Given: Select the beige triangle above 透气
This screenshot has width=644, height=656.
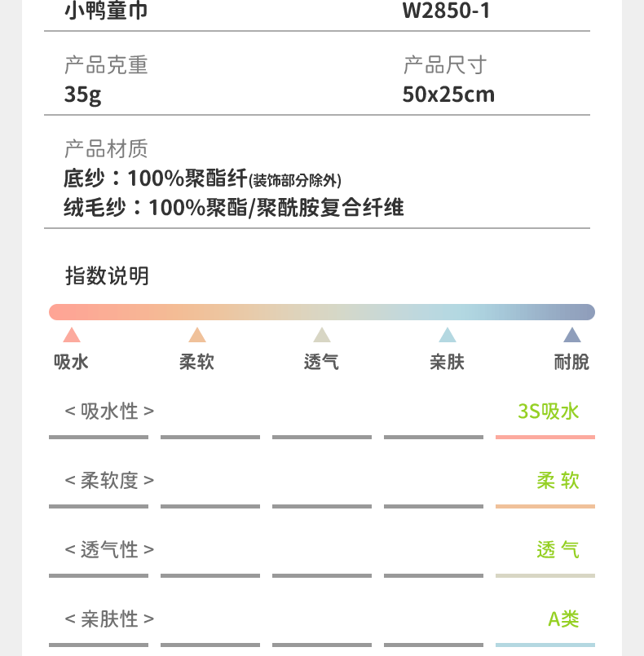Looking at the screenshot, I should [322, 335].
